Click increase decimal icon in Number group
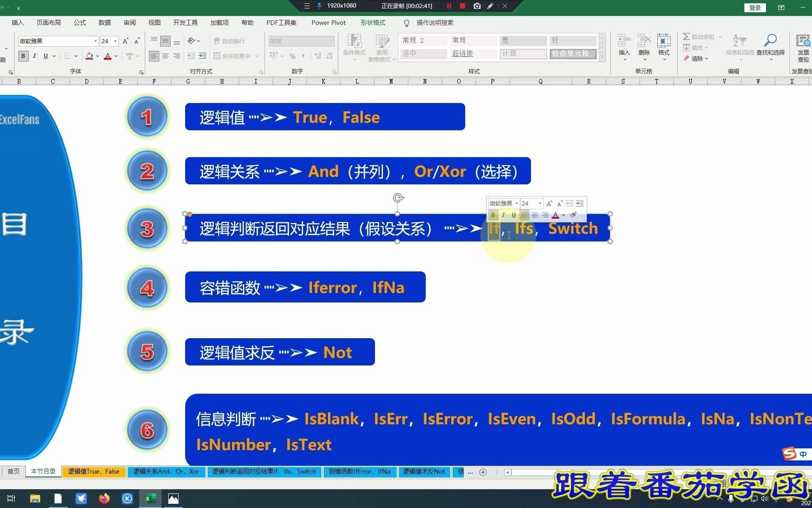The image size is (812, 508). click(318, 56)
